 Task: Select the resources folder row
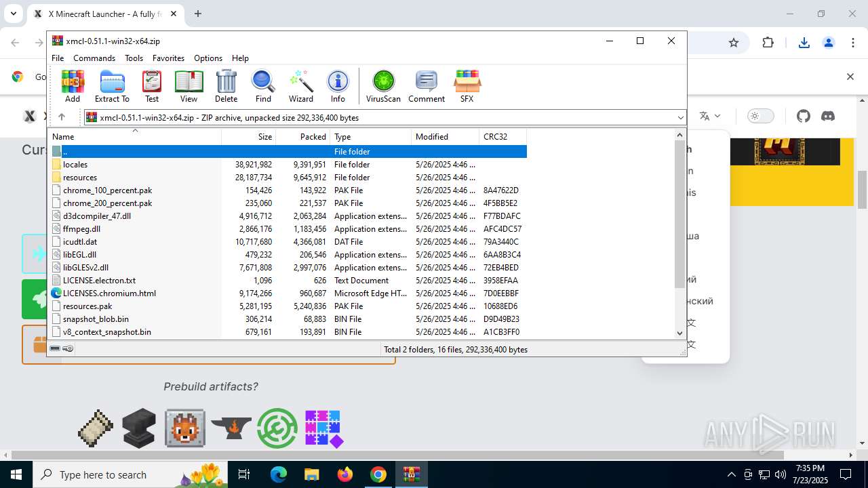[x=288, y=178]
